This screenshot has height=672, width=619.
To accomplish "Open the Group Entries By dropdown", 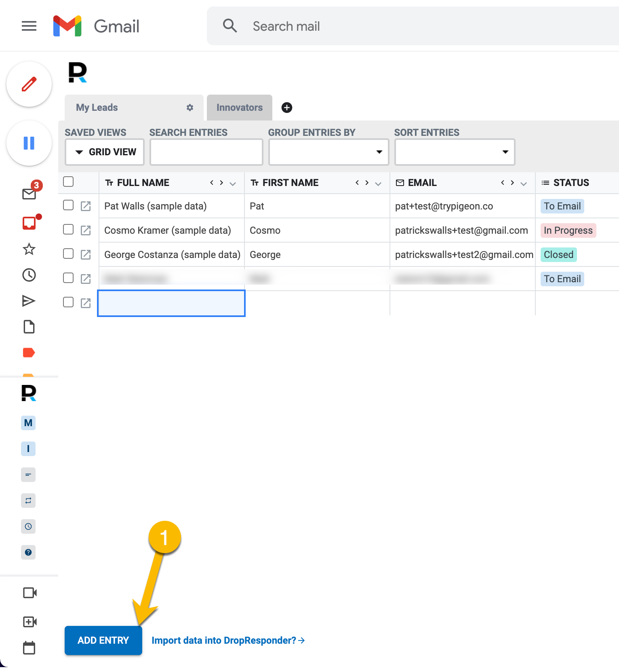I will click(x=329, y=152).
